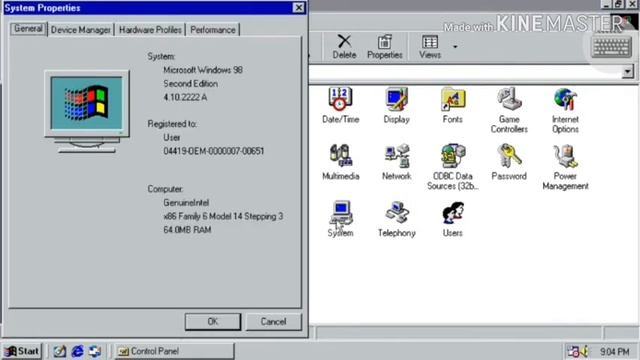
Task: Click the third quick launch icon
Action: tap(95, 351)
